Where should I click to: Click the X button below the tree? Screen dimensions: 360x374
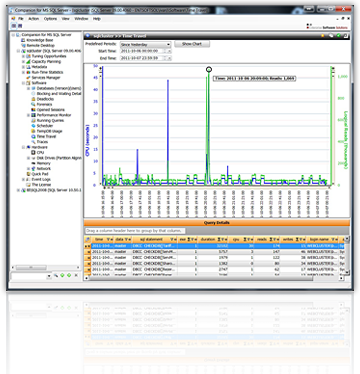(x=76, y=275)
